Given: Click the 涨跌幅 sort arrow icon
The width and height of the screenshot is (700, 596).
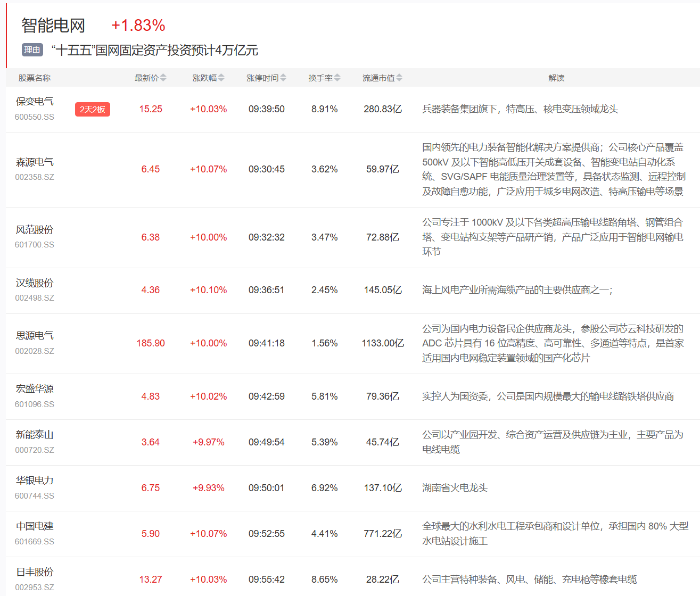Looking at the screenshot, I should 221,78.
